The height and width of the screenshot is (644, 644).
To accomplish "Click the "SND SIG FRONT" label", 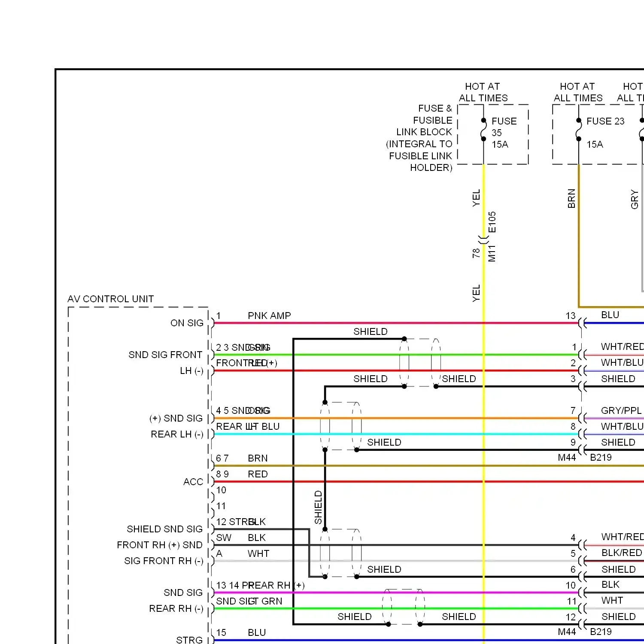I will coord(165,355).
